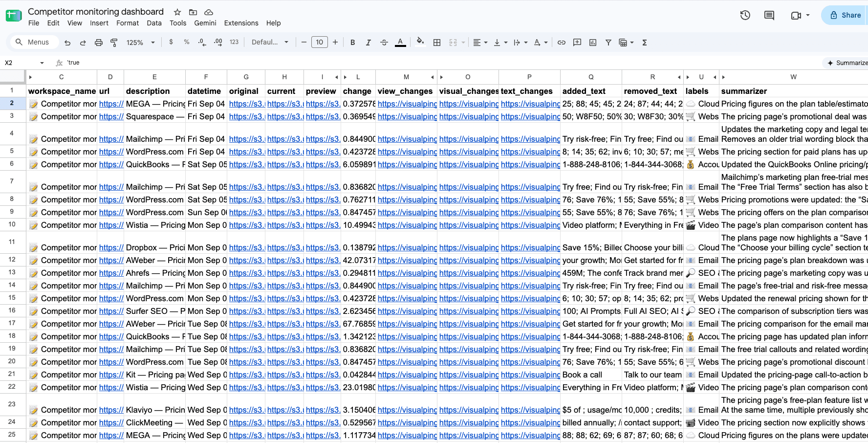Screen dimensions: 868x443
Task: Click the insert link icon
Action: pos(562,43)
